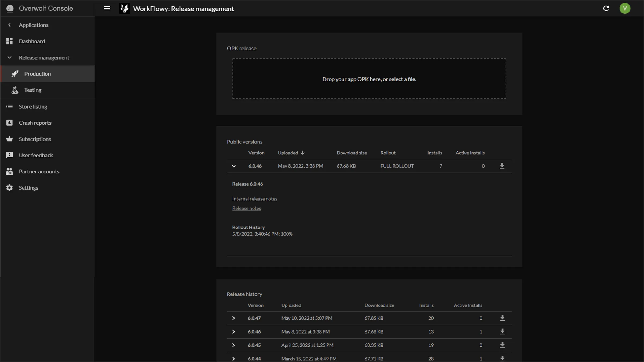Click the OPK file drop area
Screen dimensions: 644x362
[x=369, y=79]
